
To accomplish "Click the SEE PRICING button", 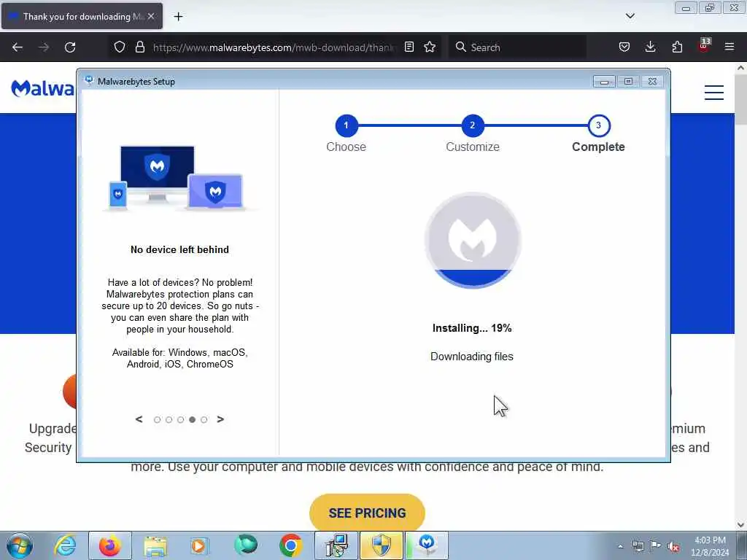I will pos(367,513).
